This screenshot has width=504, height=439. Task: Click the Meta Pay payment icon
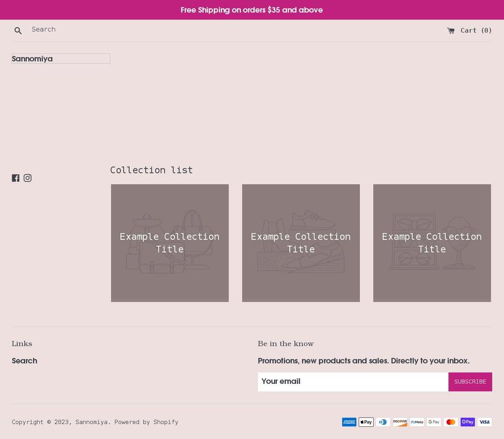416,422
